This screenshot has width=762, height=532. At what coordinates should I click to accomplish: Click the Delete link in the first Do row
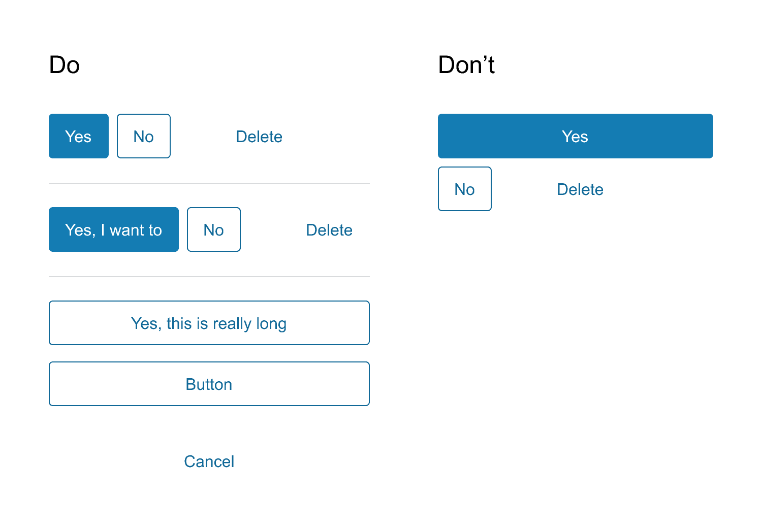259,136
